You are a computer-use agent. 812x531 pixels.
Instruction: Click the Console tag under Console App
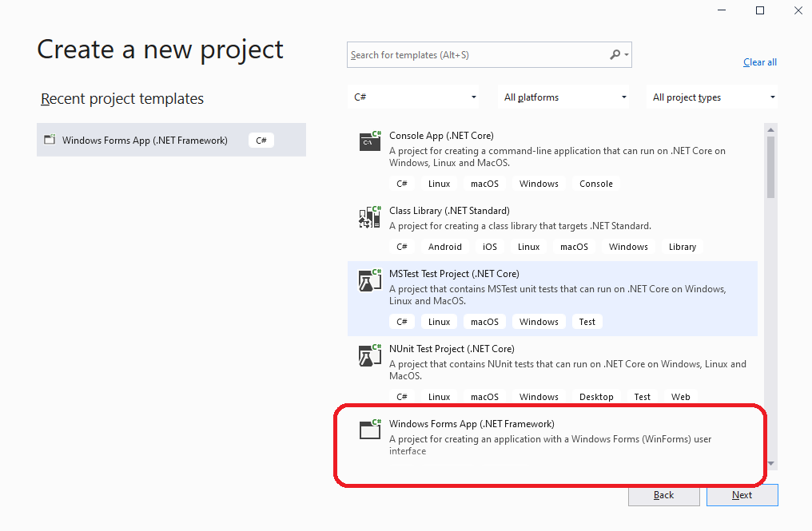[x=596, y=184]
